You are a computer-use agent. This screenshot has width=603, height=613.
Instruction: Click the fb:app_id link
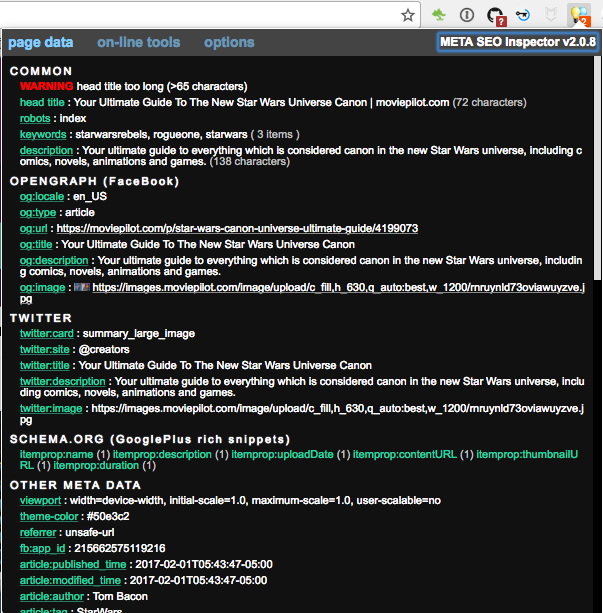point(43,549)
